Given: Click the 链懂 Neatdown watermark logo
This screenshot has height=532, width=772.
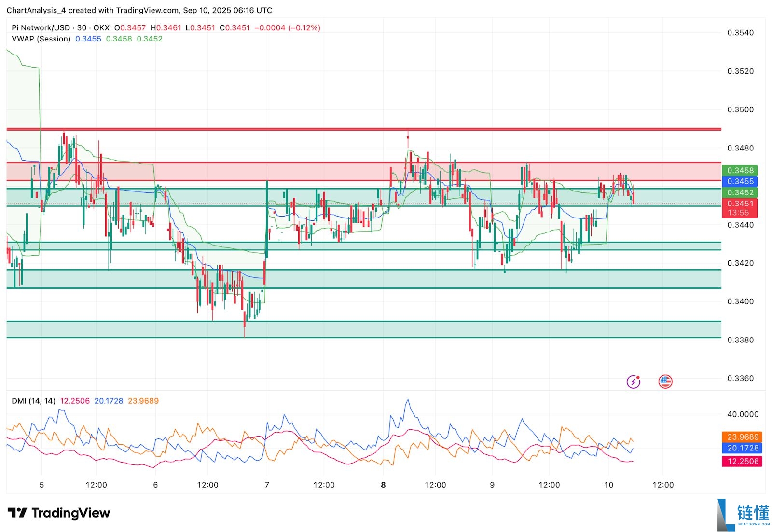Looking at the screenshot, I should (x=744, y=515).
